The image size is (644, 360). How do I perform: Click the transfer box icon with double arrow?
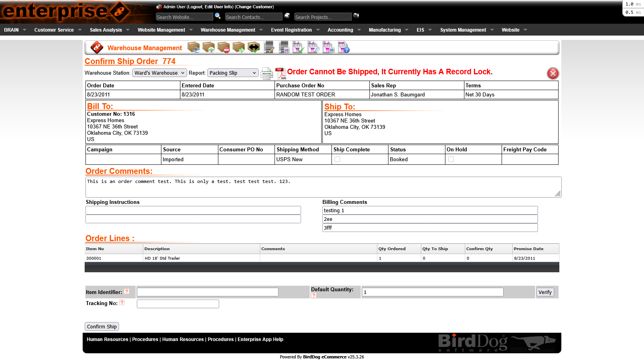[254, 47]
